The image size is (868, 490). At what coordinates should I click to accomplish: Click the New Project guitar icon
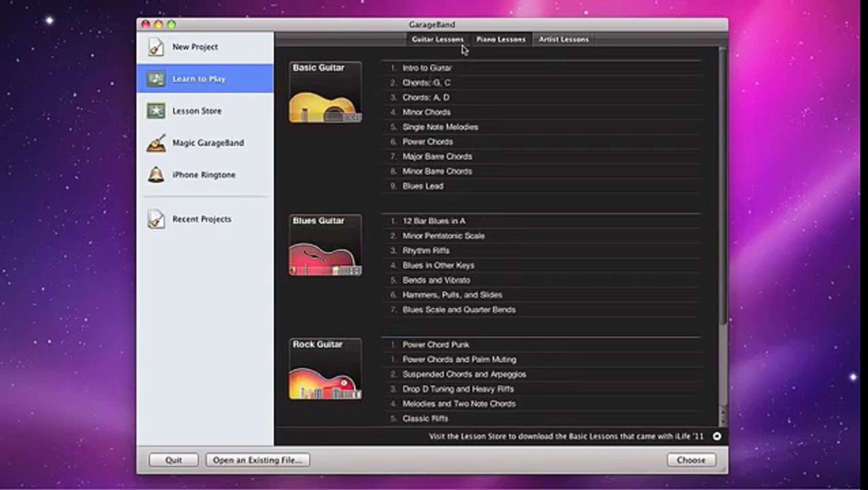pos(156,47)
